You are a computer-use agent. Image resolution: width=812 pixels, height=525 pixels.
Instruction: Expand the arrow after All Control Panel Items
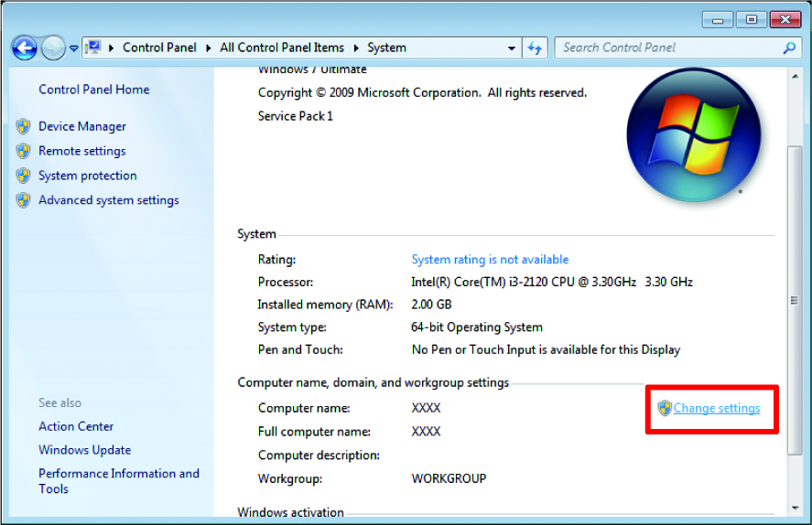[356, 48]
